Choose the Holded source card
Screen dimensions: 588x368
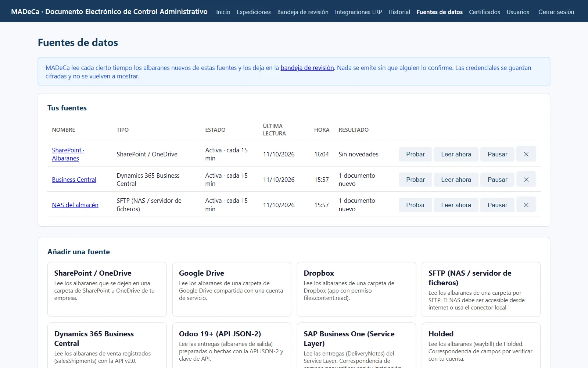tap(481, 346)
